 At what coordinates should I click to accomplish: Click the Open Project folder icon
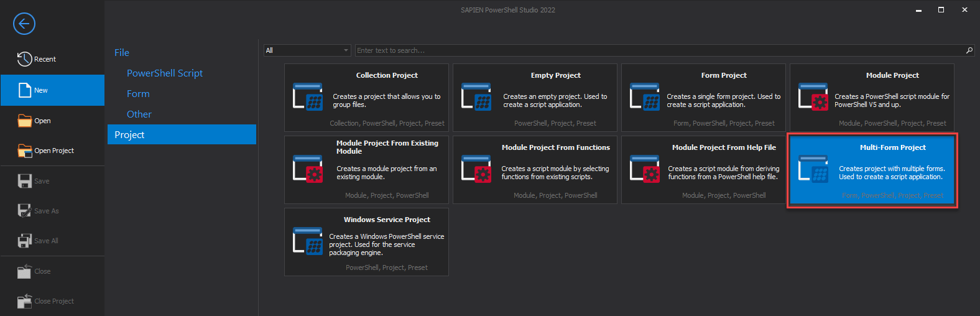point(25,151)
